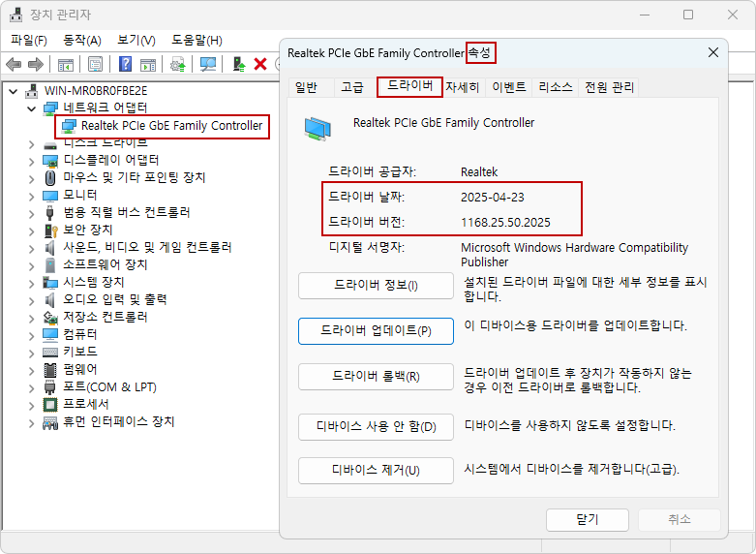
Task: Click the speaker icon beside 사운드, 비디오 및 게임 컨트롤러
Action: coord(49,248)
